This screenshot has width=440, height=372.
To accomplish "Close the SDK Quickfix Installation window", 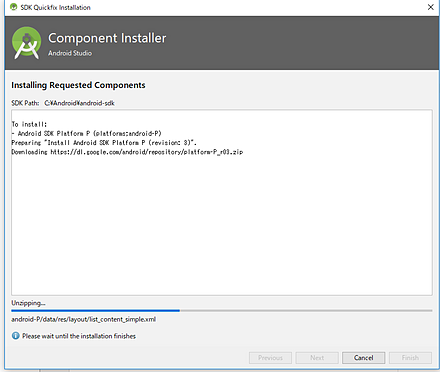I will [431, 7].
